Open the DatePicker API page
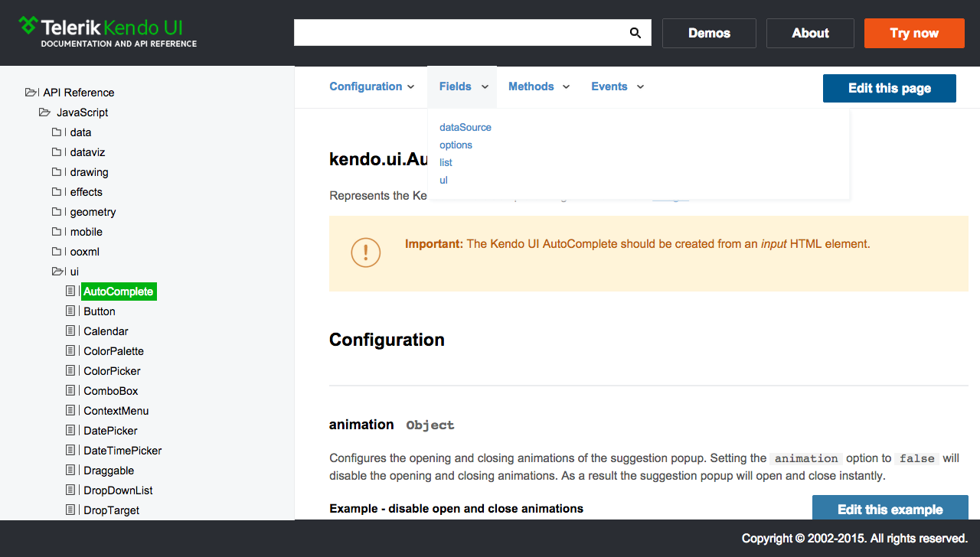The height and width of the screenshot is (557, 980). [110, 431]
